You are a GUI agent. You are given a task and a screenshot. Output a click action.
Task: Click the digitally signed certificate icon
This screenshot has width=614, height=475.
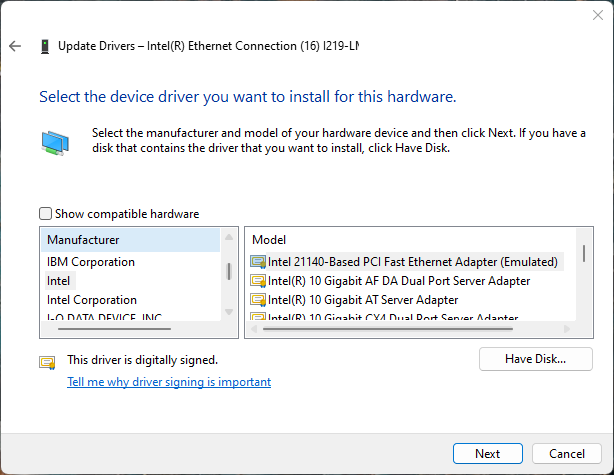click(x=47, y=362)
